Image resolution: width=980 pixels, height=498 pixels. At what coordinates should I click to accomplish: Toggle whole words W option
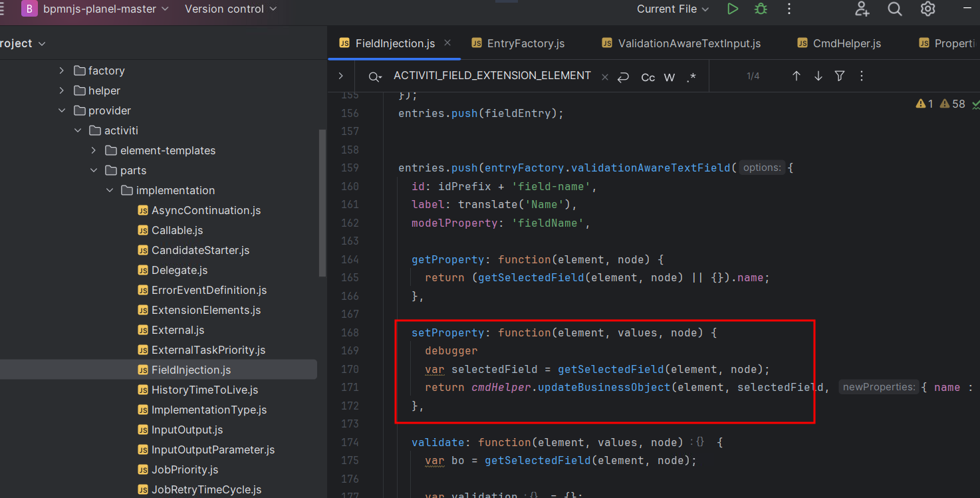[x=670, y=77]
